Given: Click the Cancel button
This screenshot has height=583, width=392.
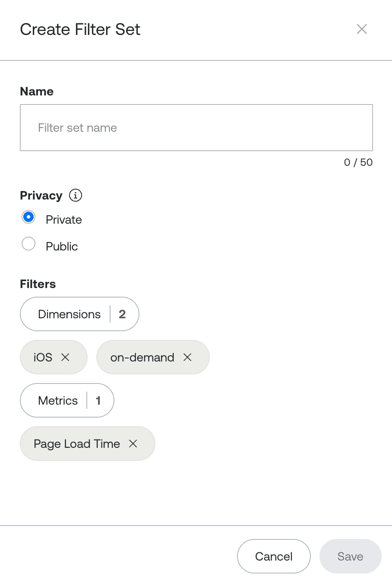Looking at the screenshot, I should coord(274,556).
